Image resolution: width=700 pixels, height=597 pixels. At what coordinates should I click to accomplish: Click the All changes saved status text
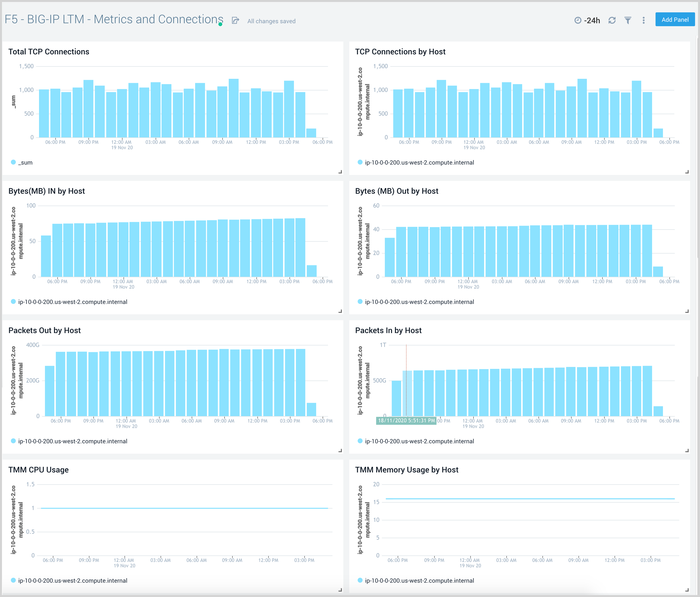(x=271, y=21)
